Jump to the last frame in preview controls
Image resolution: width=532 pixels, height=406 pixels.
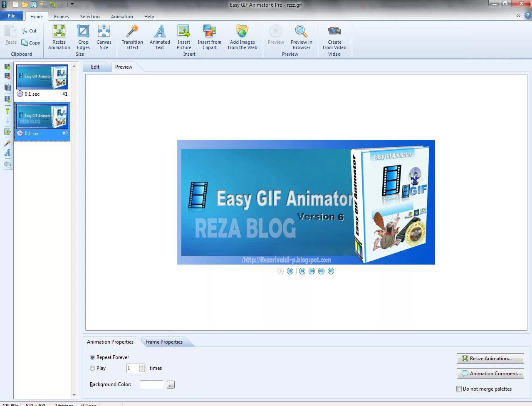point(331,271)
